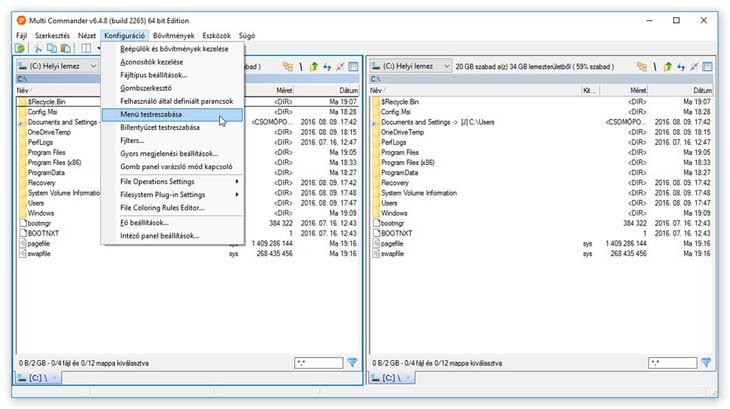Click the right panel filter input field
This screenshot has height=409, width=730.
pos(671,362)
